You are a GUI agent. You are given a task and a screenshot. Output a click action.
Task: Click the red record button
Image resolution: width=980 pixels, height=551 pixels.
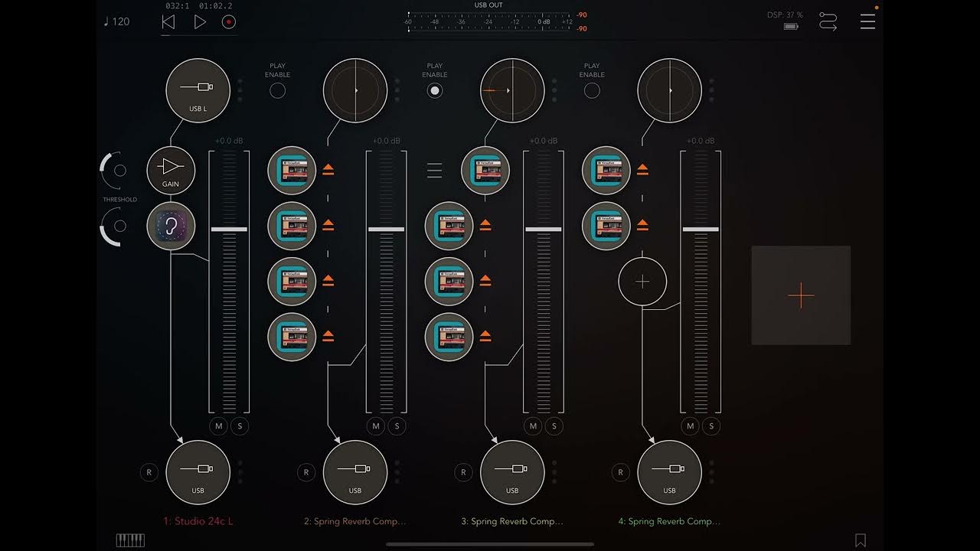(228, 22)
